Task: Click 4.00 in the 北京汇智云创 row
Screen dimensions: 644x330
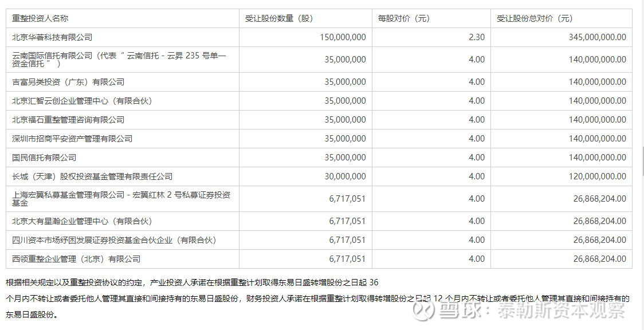Action: pyautogui.click(x=477, y=101)
